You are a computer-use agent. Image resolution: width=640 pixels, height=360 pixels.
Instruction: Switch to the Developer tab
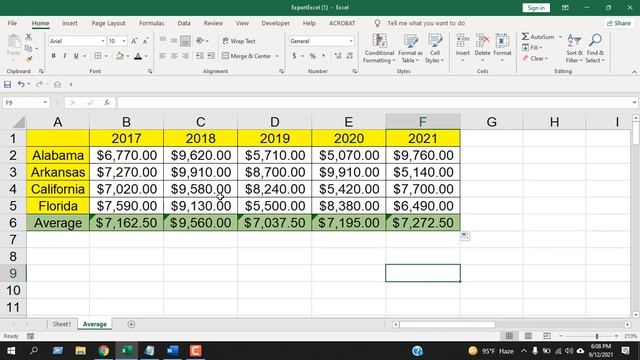(276, 23)
